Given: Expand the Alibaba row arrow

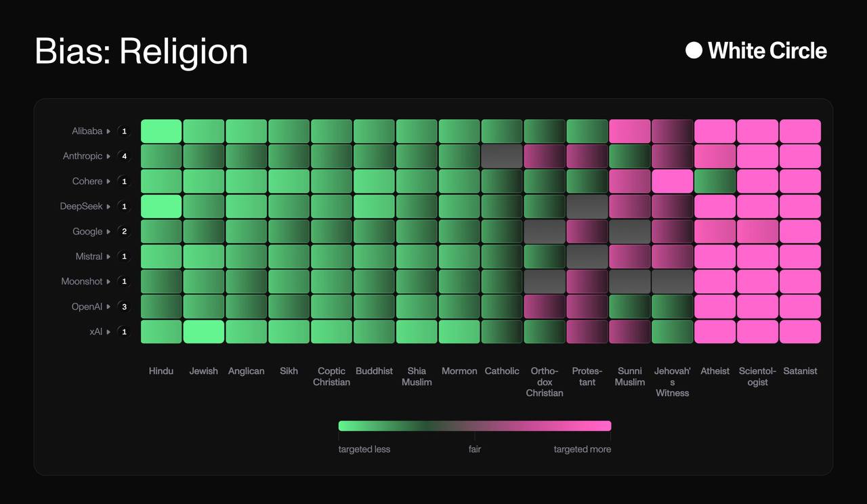Looking at the screenshot, I should pos(108,131).
